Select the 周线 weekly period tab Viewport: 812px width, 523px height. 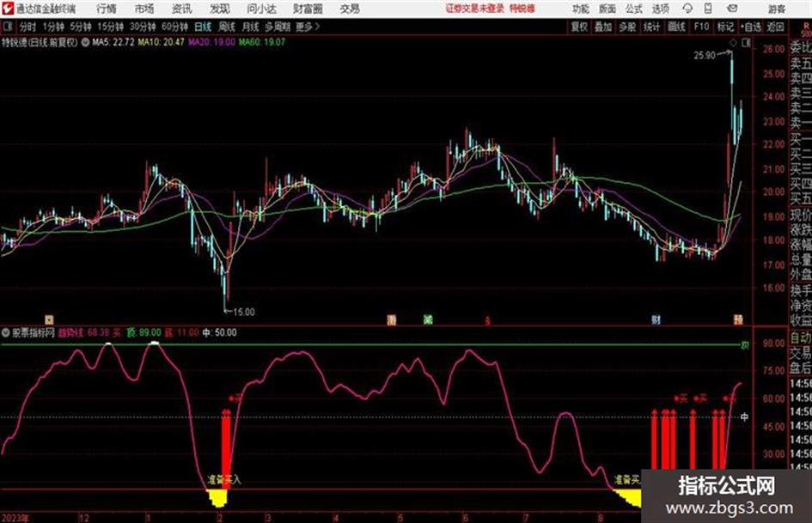227,27
